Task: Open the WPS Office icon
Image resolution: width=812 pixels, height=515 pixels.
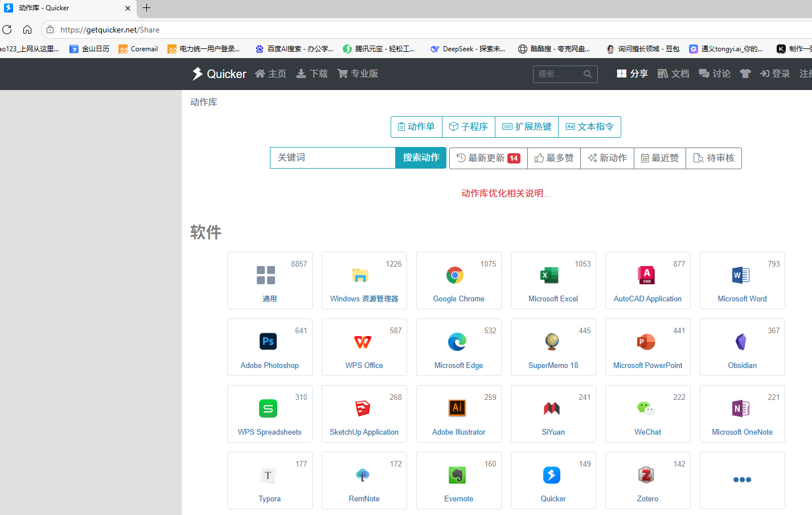Action: (x=363, y=342)
